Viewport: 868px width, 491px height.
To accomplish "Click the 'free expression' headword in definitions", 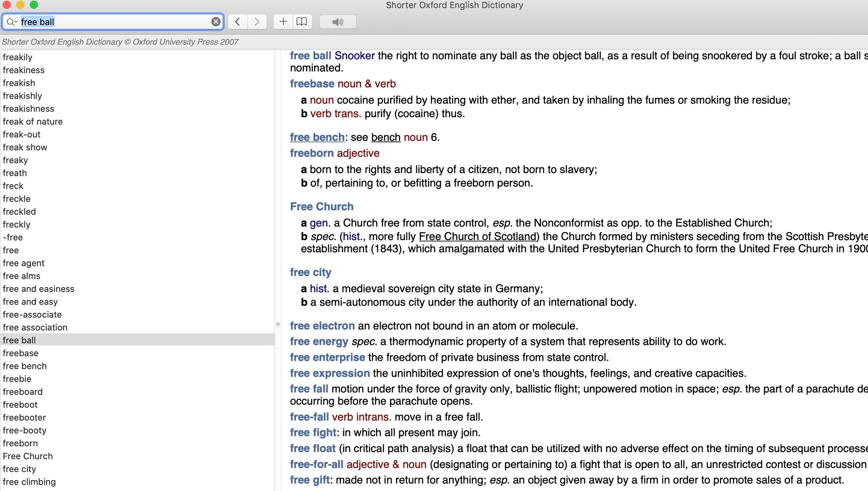I will coord(330,373).
